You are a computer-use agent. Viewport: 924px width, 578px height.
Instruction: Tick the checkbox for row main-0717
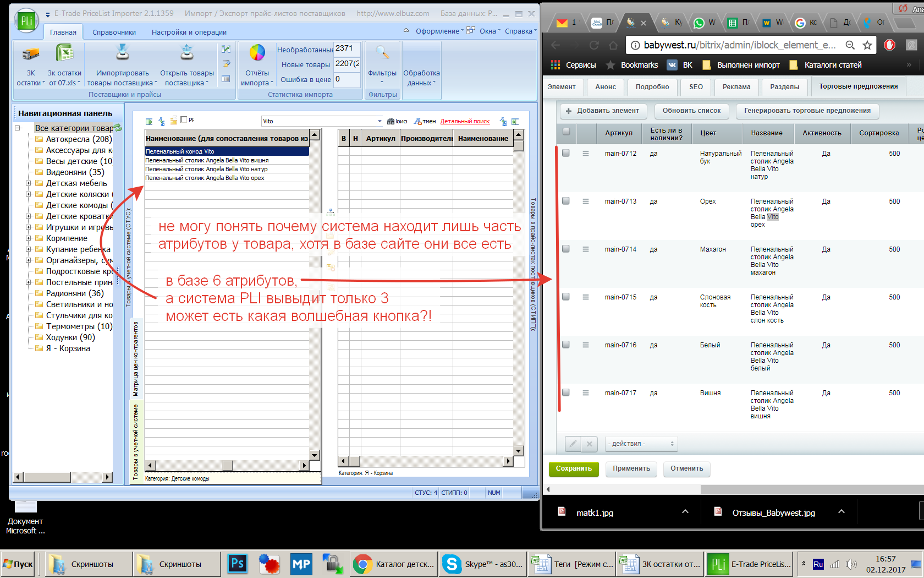pyautogui.click(x=566, y=392)
